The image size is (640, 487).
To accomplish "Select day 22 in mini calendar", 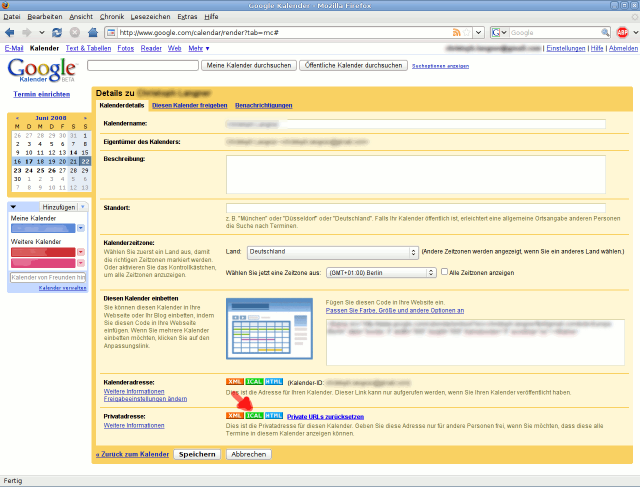I will tap(85, 161).
